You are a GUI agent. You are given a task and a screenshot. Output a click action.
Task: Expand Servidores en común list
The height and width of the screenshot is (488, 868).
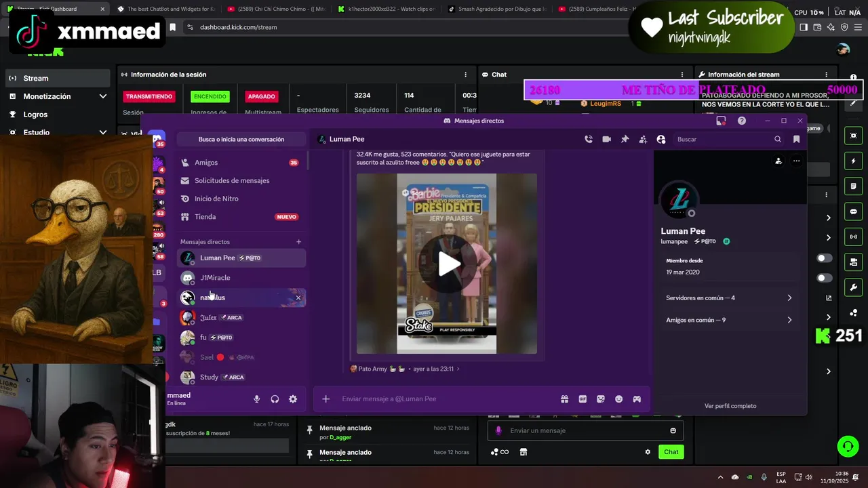[x=729, y=298]
